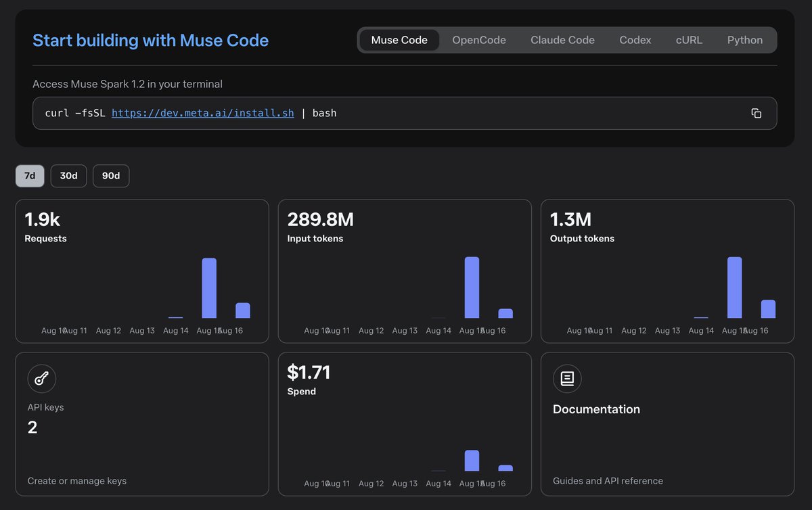Click the Aug 15 bar in Requests chart
The width and height of the screenshot is (812, 510).
click(x=209, y=288)
